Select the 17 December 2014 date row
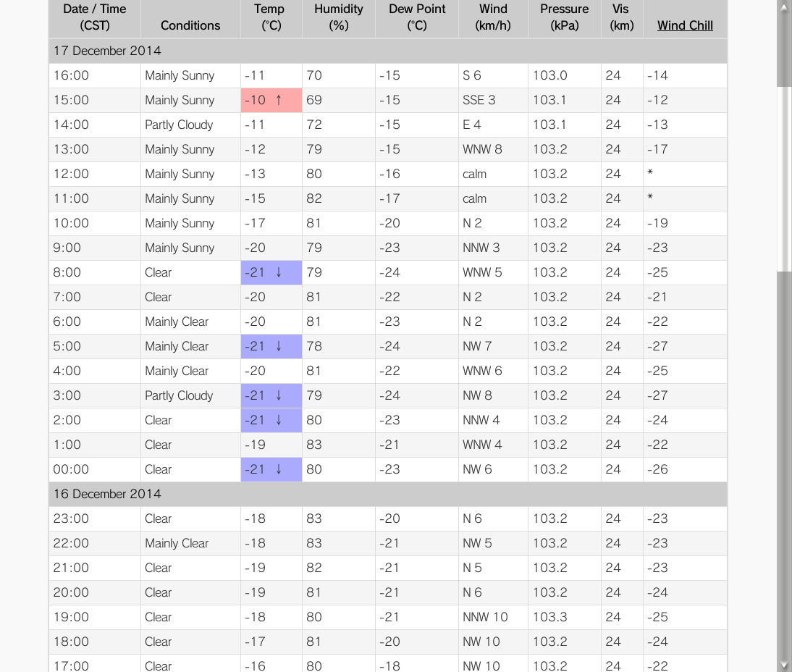 (x=388, y=51)
